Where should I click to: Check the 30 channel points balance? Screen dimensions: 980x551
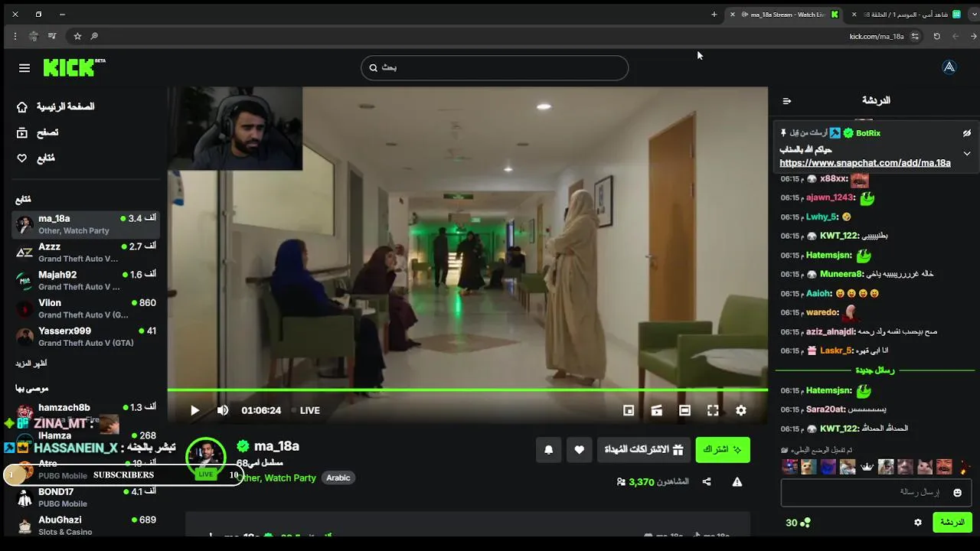click(798, 523)
